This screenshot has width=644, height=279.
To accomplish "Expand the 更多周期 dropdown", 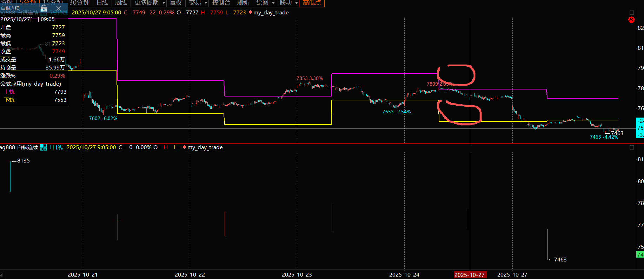I will click(x=164, y=3).
